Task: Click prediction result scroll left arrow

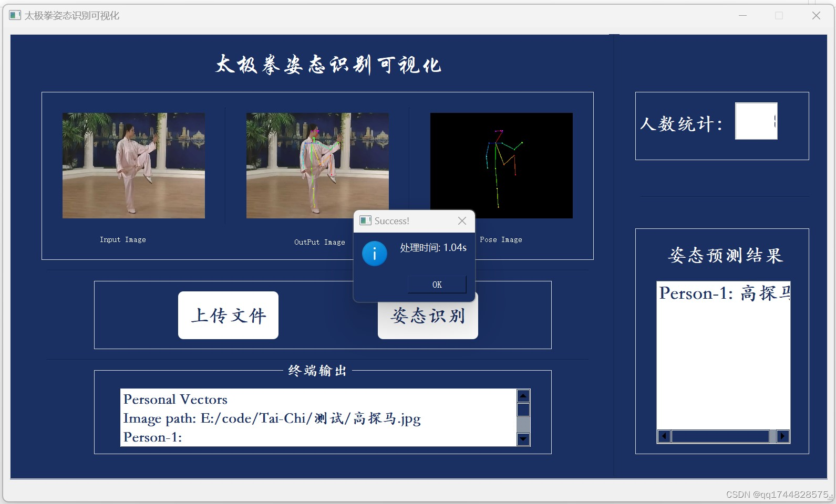Action: (664, 436)
